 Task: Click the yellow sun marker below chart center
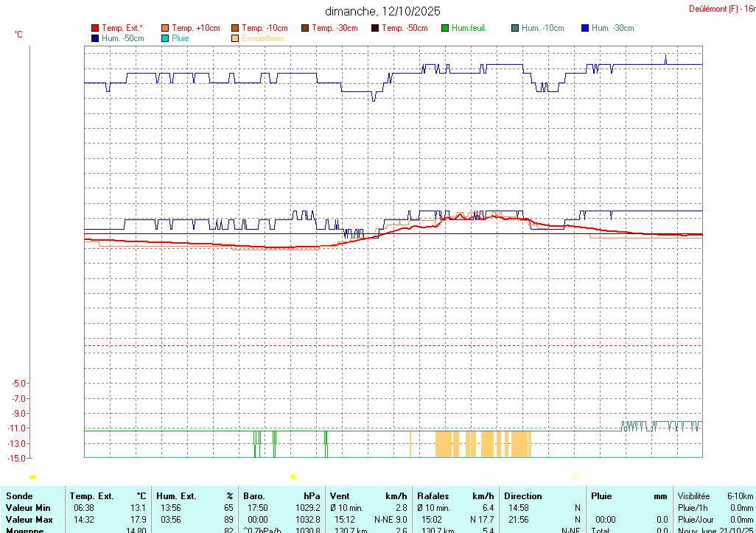point(293,477)
